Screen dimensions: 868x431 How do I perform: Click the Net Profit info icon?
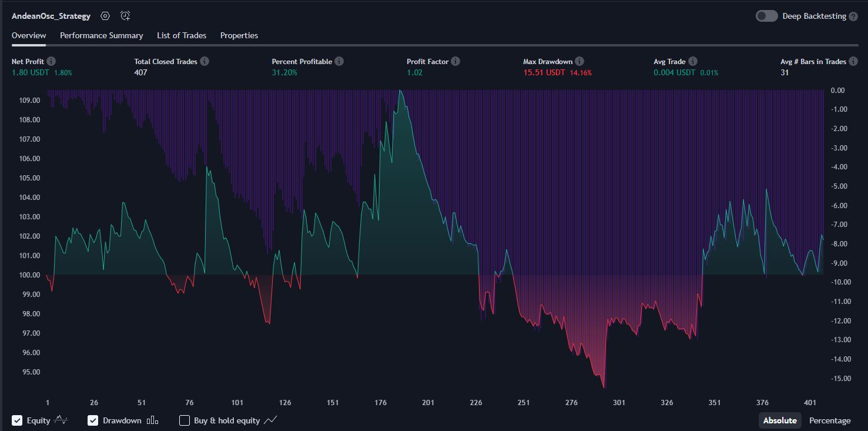point(51,61)
